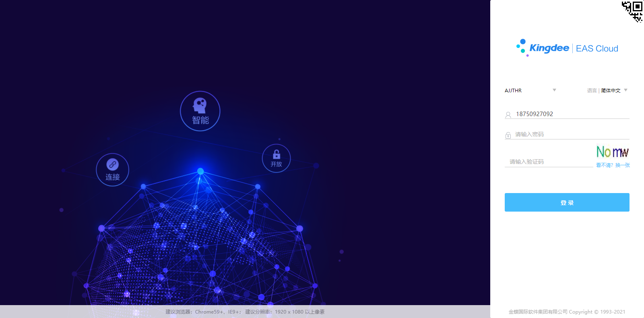Click the 看不清？换一张 link
The image size is (644, 318).
613,165
